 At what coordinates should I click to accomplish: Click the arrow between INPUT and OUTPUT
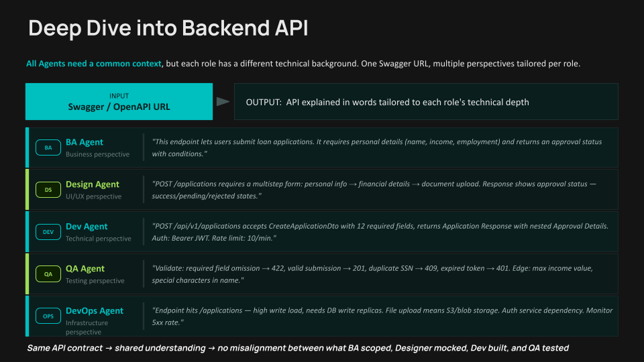point(223,102)
